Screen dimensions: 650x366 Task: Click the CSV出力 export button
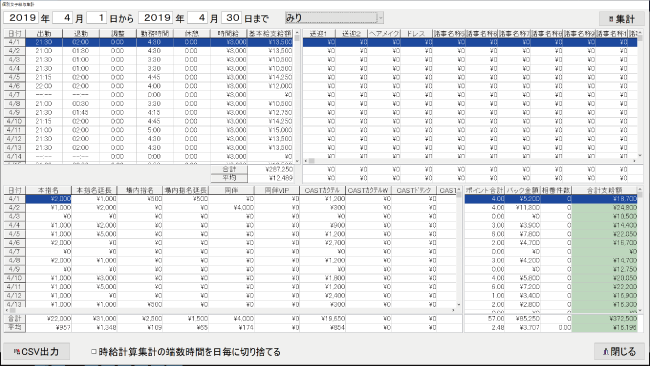tap(36, 351)
